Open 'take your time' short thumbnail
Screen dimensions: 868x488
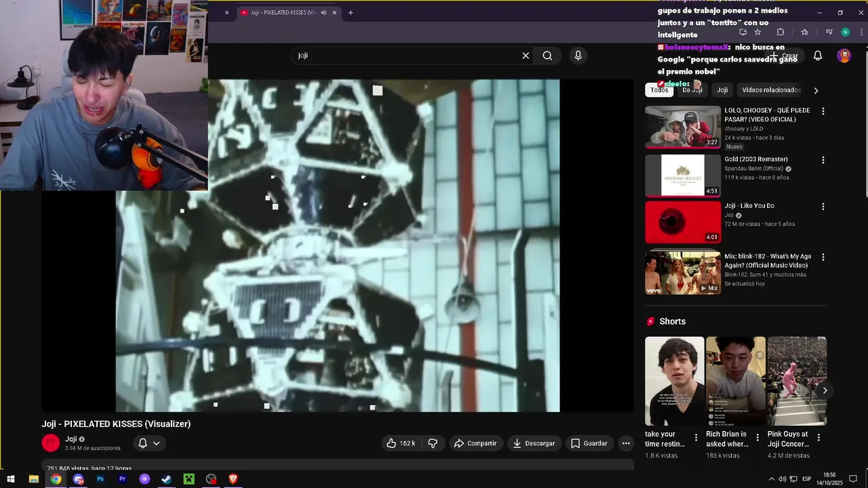tap(675, 381)
